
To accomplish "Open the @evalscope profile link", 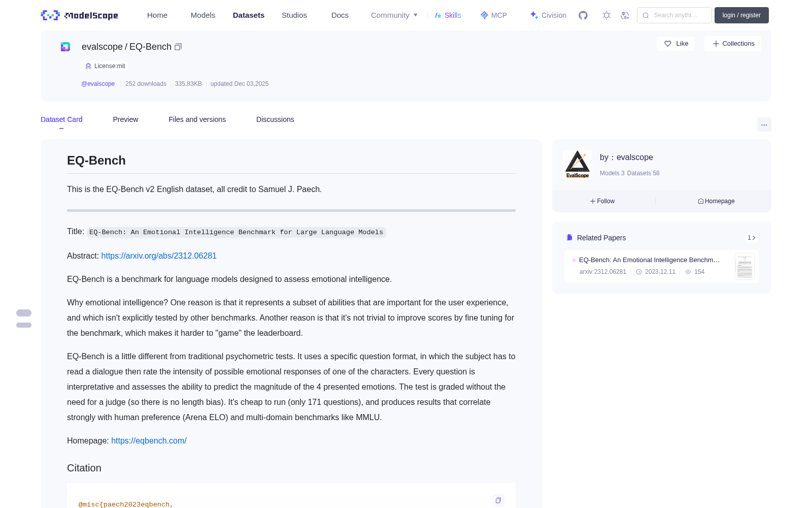I will tap(98, 84).
